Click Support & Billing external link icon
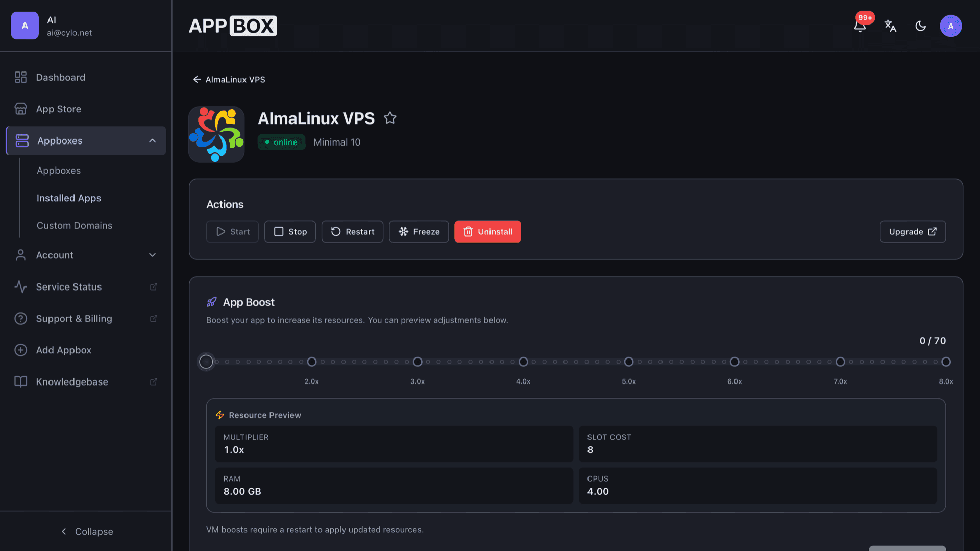 pos(153,318)
